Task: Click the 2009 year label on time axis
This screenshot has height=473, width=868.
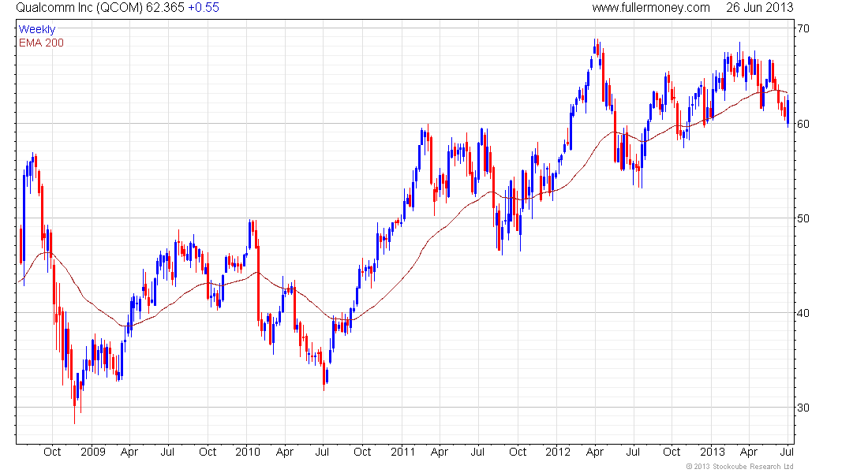Action: pyautogui.click(x=92, y=452)
